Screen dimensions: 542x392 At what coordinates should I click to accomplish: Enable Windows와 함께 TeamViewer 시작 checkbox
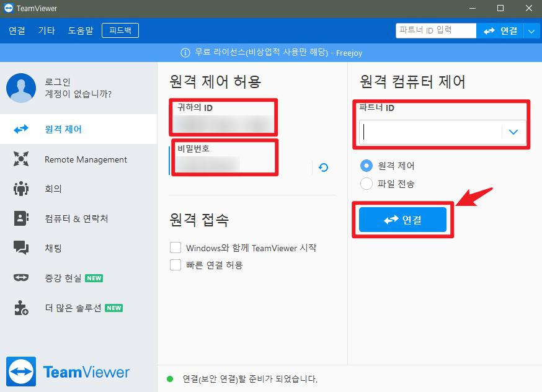click(x=175, y=247)
